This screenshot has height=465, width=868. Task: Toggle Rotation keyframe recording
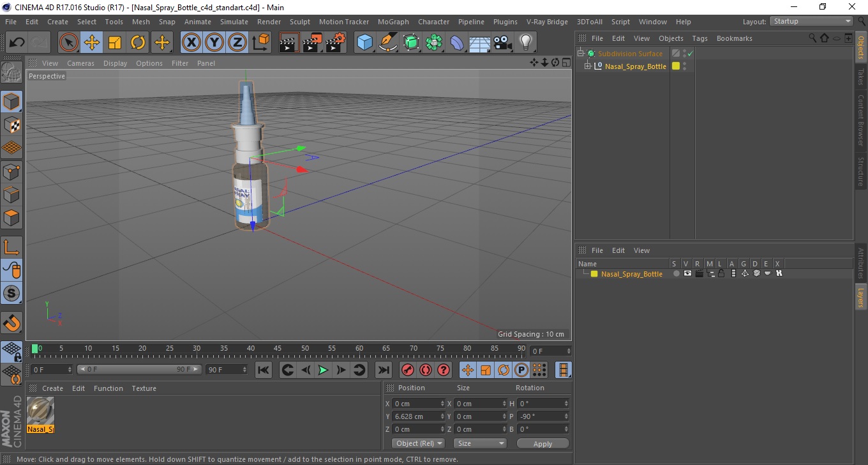click(x=504, y=370)
